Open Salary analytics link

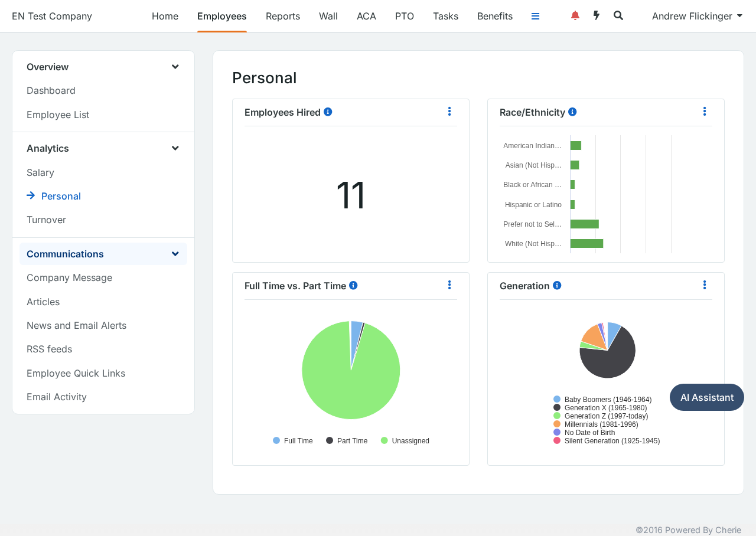tap(40, 172)
